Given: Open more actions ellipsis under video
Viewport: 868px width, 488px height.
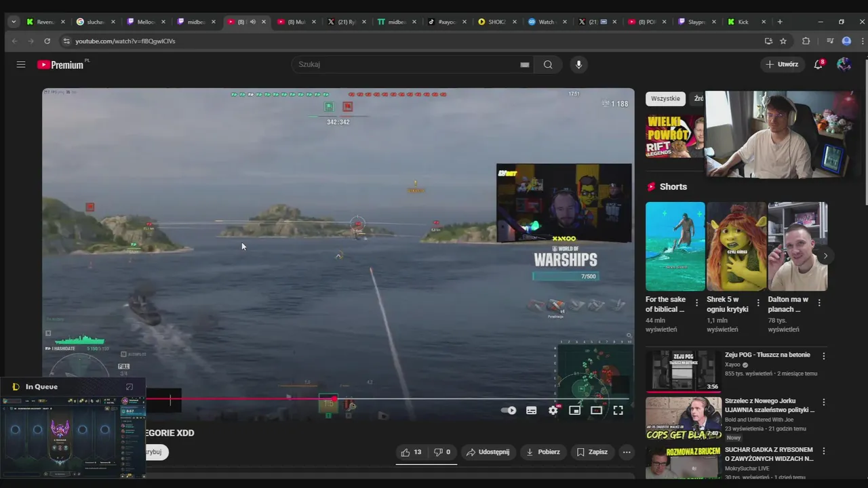Looking at the screenshot, I should pos(627,452).
